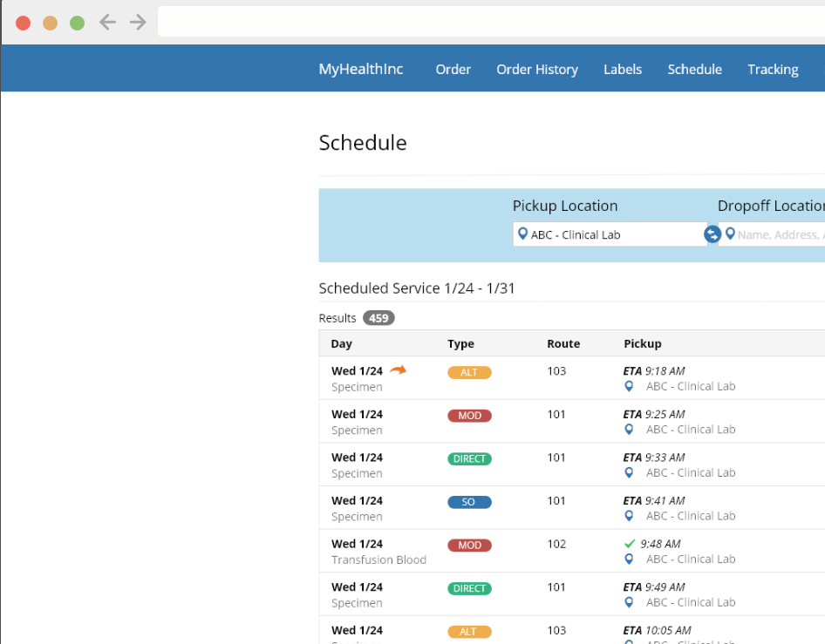Select the Tracking nav item
825x644 pixels.
click(x=772, y=70)
